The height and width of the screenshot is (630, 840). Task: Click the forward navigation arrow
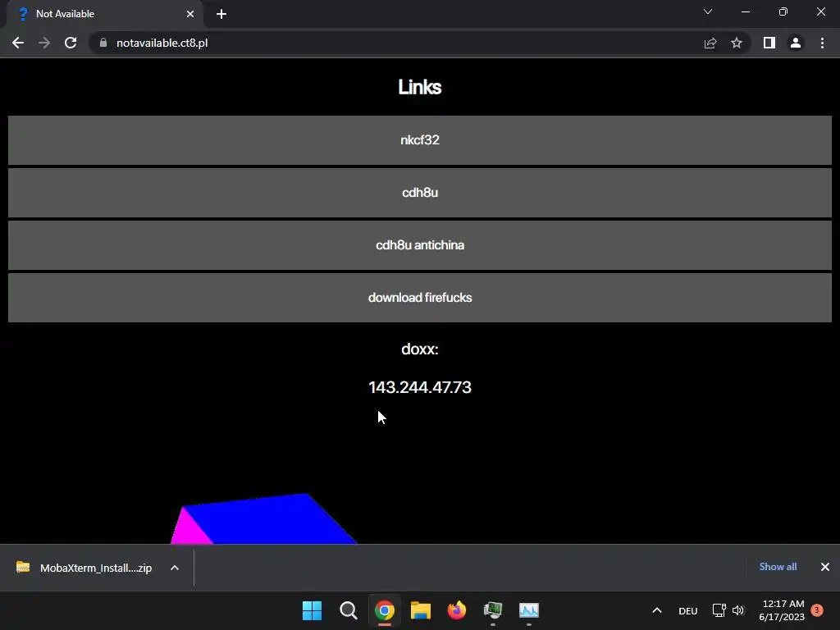pos(44,43)
